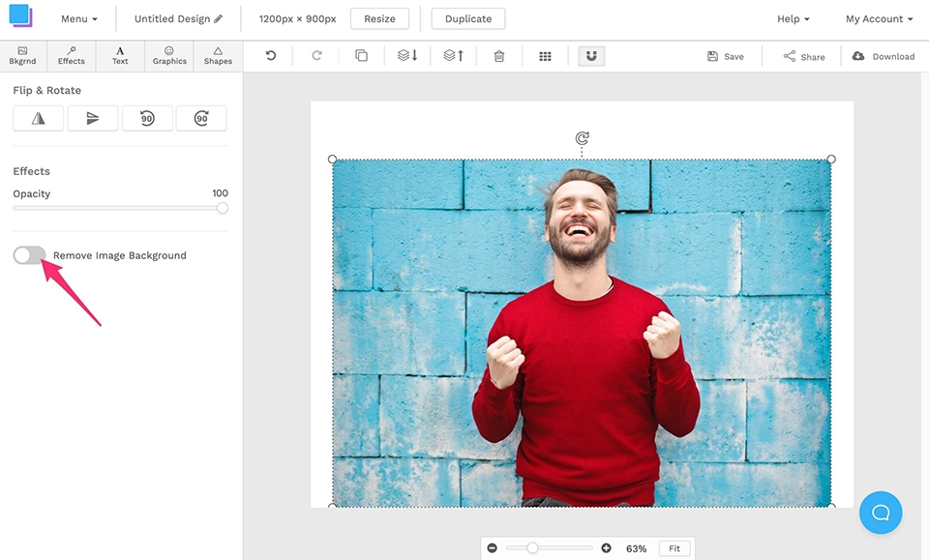
Task: Open My Account dropdown
Action: pos(879,18)
